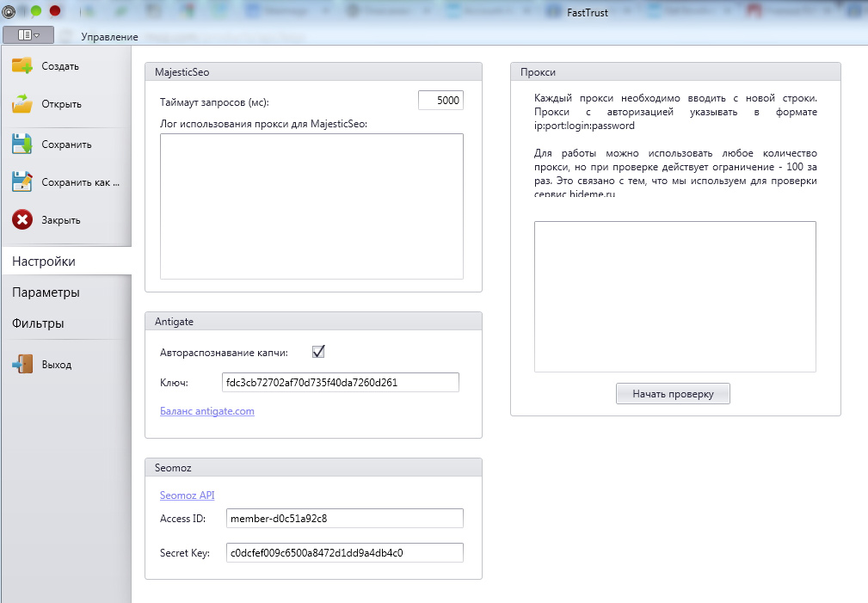Screen dimensions: 868x603
Task: Open the Баланс antigate.com link
Action: coord(207,411)
